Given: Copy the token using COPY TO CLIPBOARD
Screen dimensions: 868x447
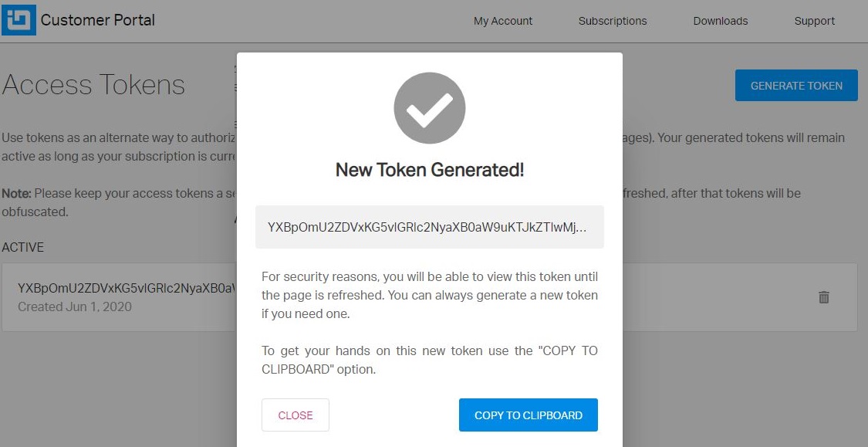Looking at the screenshot, I should coord(528,415).
